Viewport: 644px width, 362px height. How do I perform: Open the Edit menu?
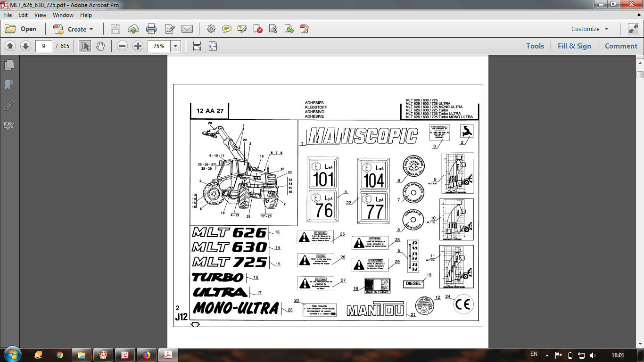coord(23,15)
